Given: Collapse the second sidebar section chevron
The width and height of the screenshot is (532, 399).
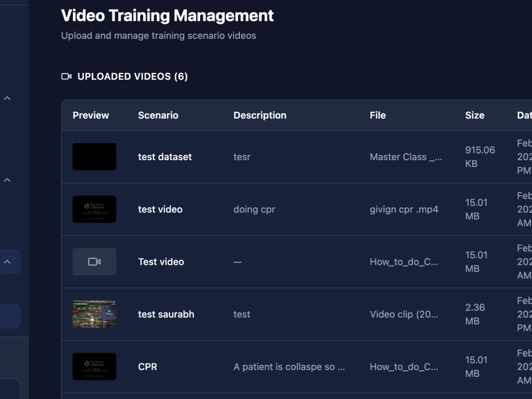Looking at the screenshot, I should point(7,180).
